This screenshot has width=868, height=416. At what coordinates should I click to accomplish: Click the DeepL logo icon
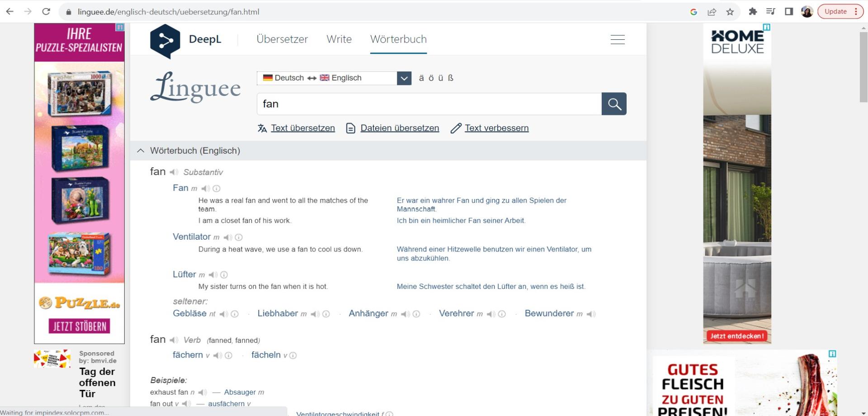[x=165, y=41]
